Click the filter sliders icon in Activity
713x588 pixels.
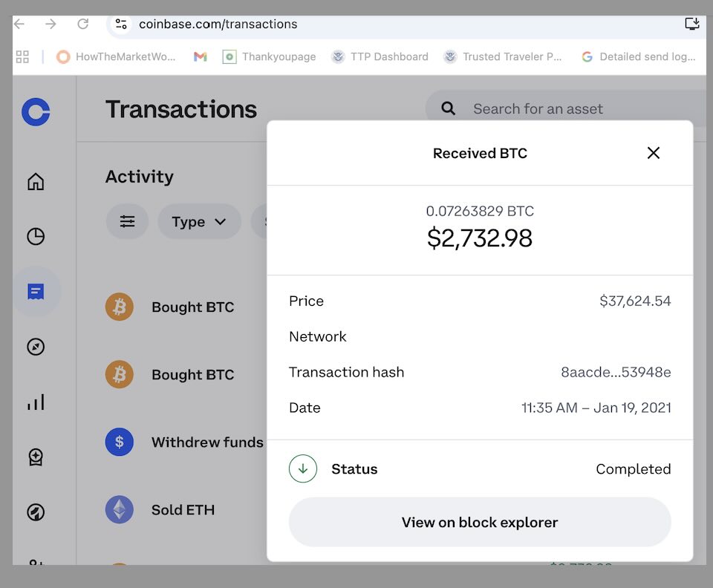(127, 221)
